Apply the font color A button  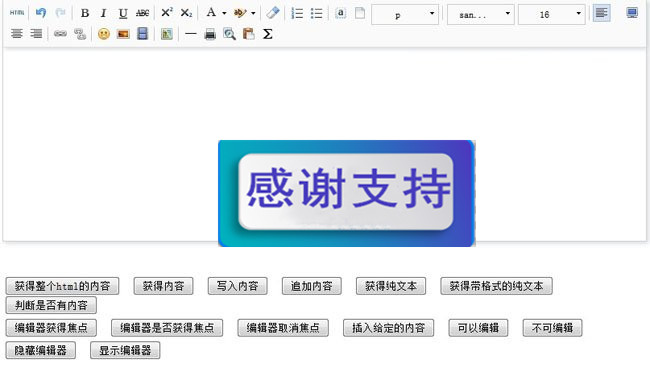(x=211, y=13)
